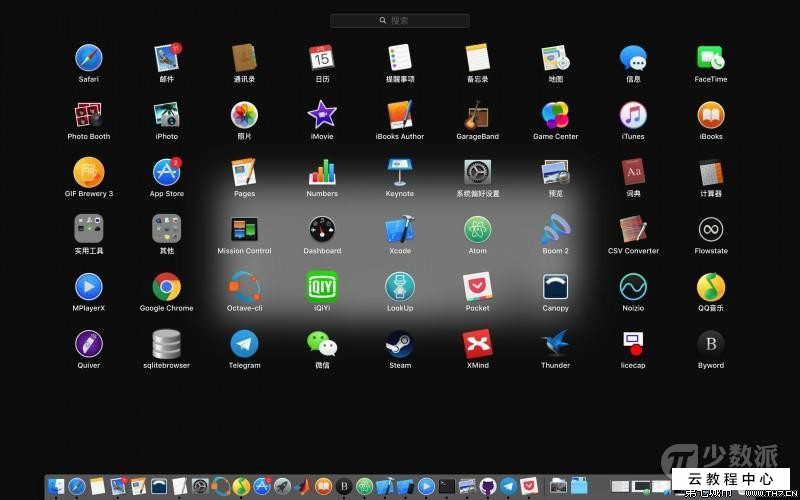Viewport: 800px width, 500px height.
Task: Launch Google Chrome
Action: click(x=167, y=286)
